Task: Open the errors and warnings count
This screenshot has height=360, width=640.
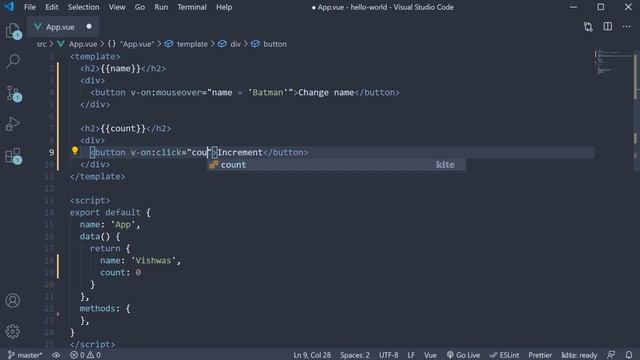Action: 85,355
